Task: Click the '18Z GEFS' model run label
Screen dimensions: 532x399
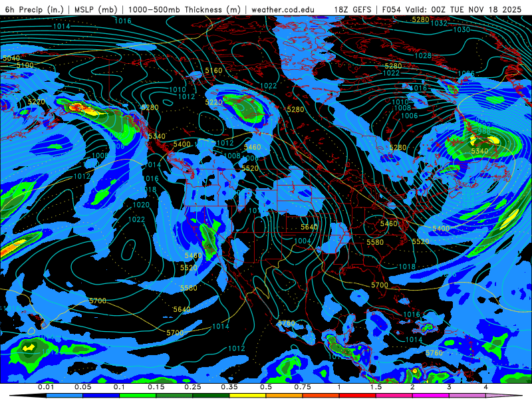Action: 353,9
